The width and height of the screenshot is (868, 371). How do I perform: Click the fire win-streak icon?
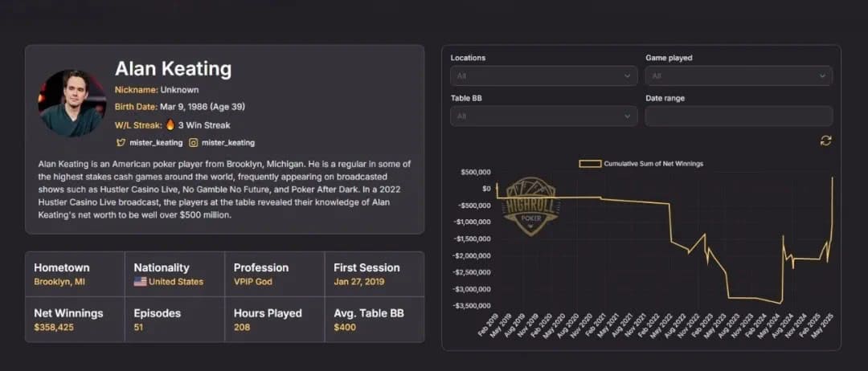pyautogui.click(x=170, y=125)
